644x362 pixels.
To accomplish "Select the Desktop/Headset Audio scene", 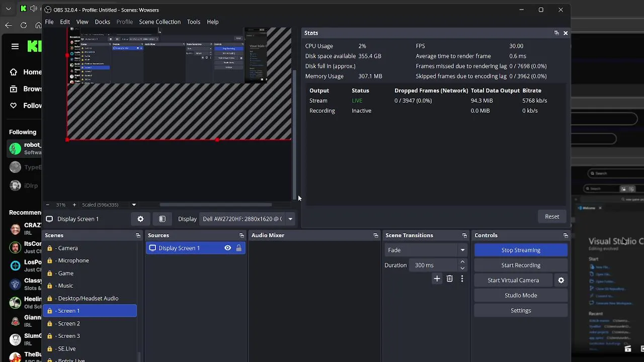I will pyautogui.click(x=90, y=298).
